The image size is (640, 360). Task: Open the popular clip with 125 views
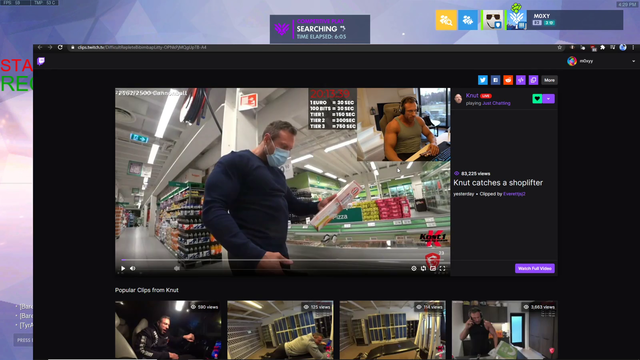(280, 330)
